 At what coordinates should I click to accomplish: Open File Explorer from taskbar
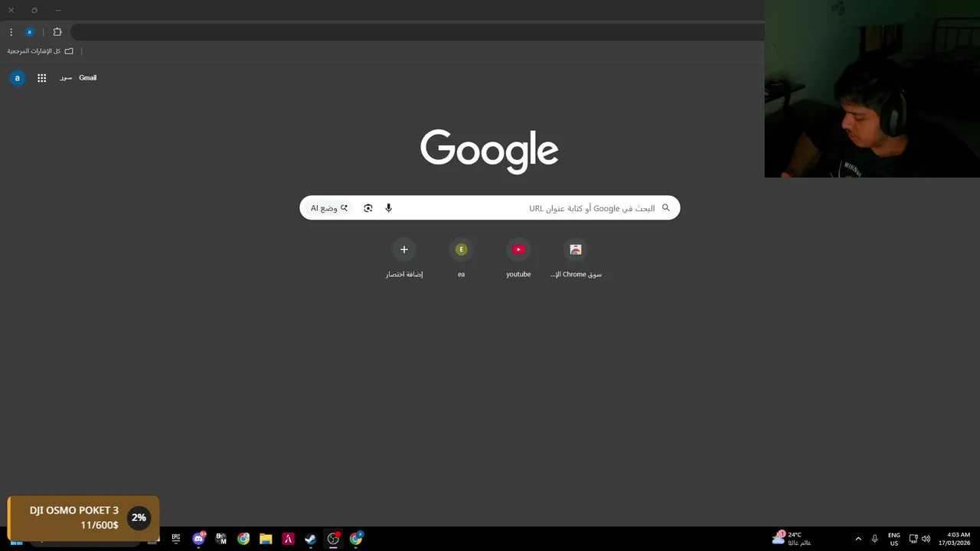266,539
